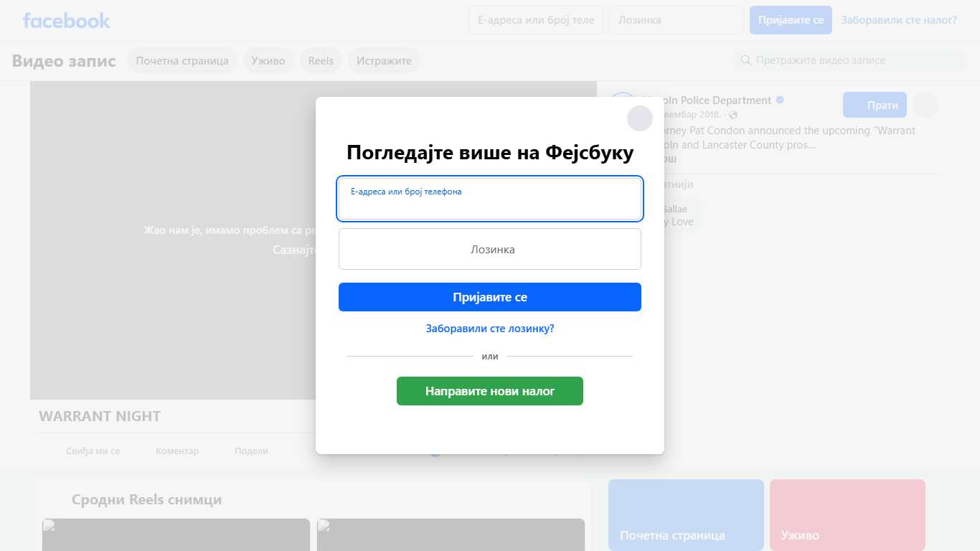The image size is (980, 551).
Task: Click the round more-options button beside Прати
Action: (x=925, y=105)
